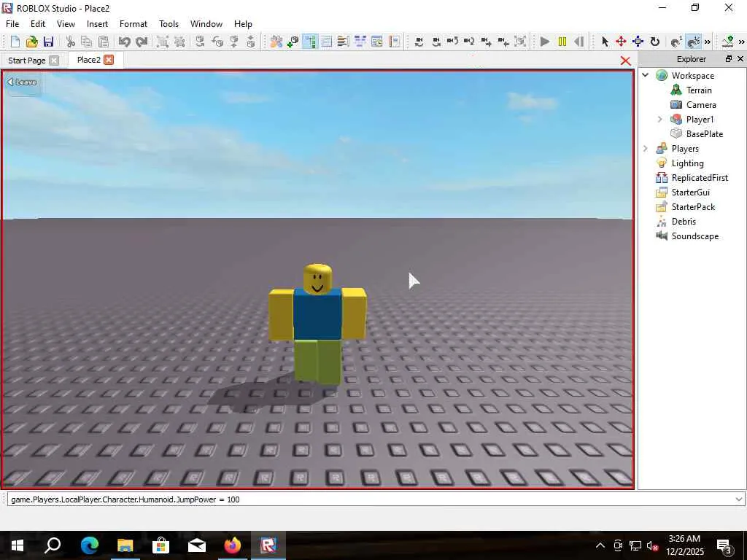Open the Edit menu
Screen dimensions: 747x560
click(x=38, y=24)
